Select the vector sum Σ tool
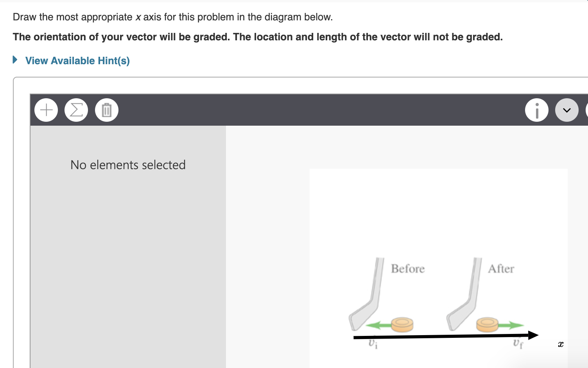This screenshot has width=588, height=368. (76, 110)
